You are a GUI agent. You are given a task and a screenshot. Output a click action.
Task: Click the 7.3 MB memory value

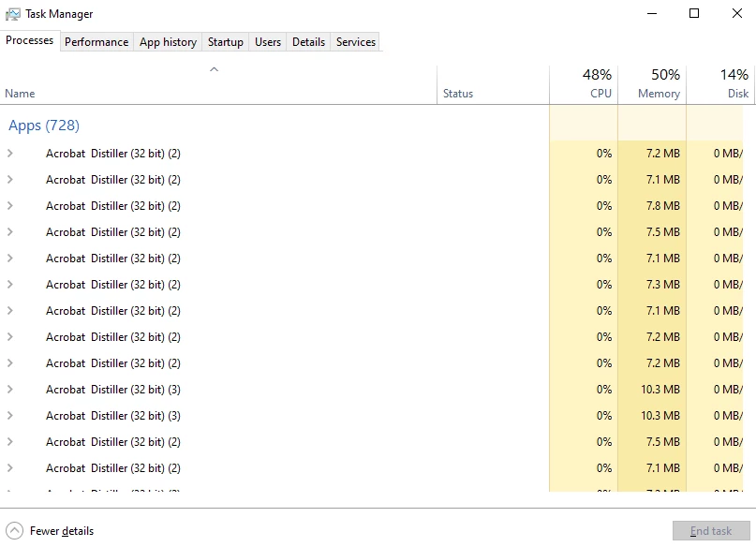tap(663, 285)
